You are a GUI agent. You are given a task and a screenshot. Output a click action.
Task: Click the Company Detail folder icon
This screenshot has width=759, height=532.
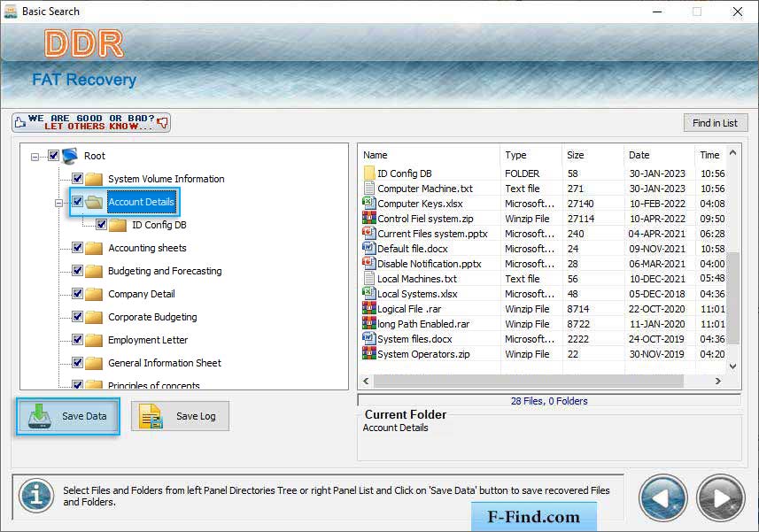pyautogui.click(x=94, y=294)
